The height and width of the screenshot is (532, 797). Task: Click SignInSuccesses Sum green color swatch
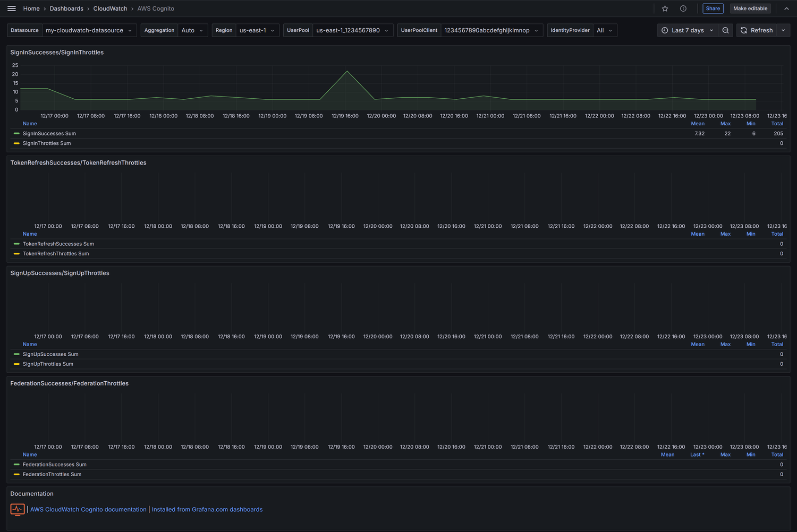(x=16, y=134)
